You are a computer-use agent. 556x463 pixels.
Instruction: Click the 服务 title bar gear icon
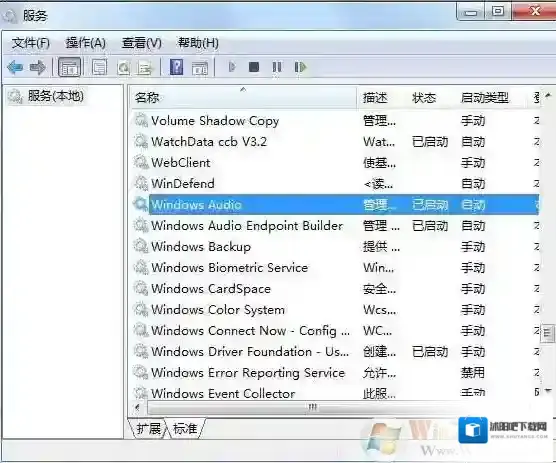(x=10, y=16)
